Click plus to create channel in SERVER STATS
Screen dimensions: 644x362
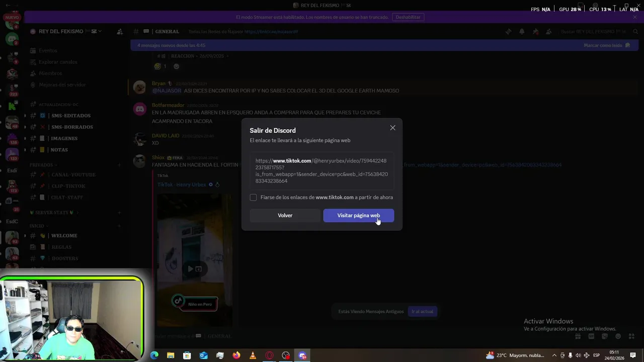119,213
